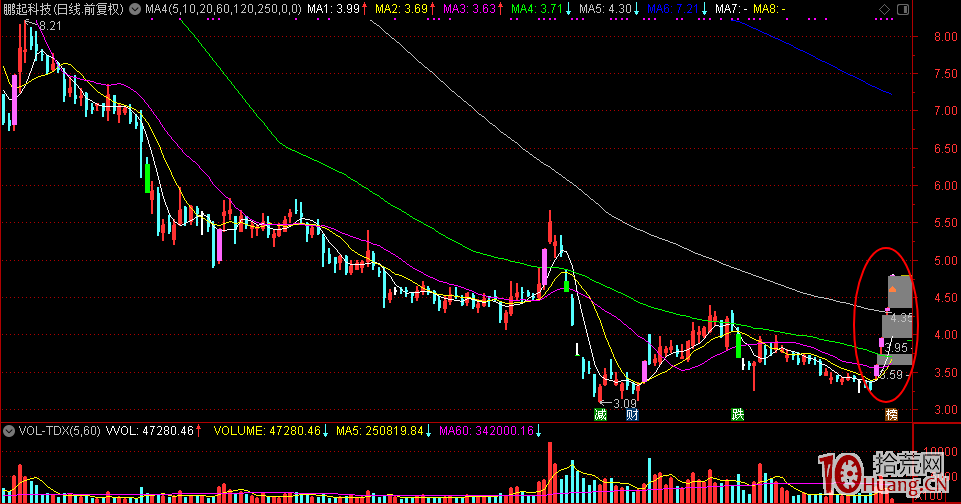Click the 3.09 low price annotation
Screen dimensions: 961x504
point(625,403)
